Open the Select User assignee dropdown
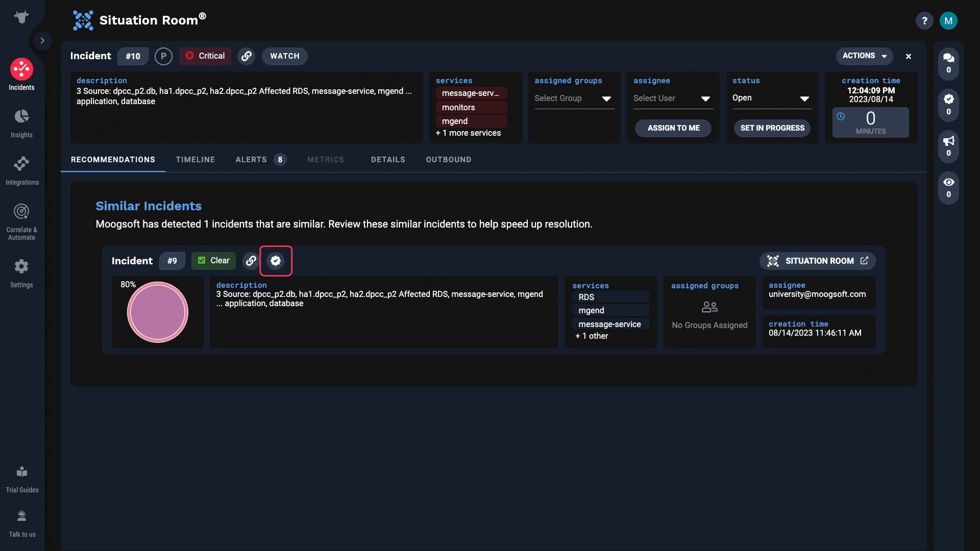The image size is (980, 551). 672,98
